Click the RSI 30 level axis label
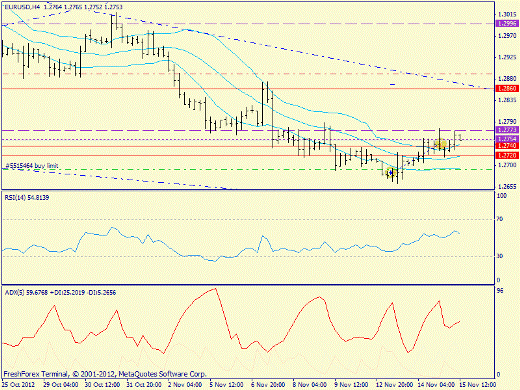The height and width of the screenshot is (390, 520). point(500,256)
